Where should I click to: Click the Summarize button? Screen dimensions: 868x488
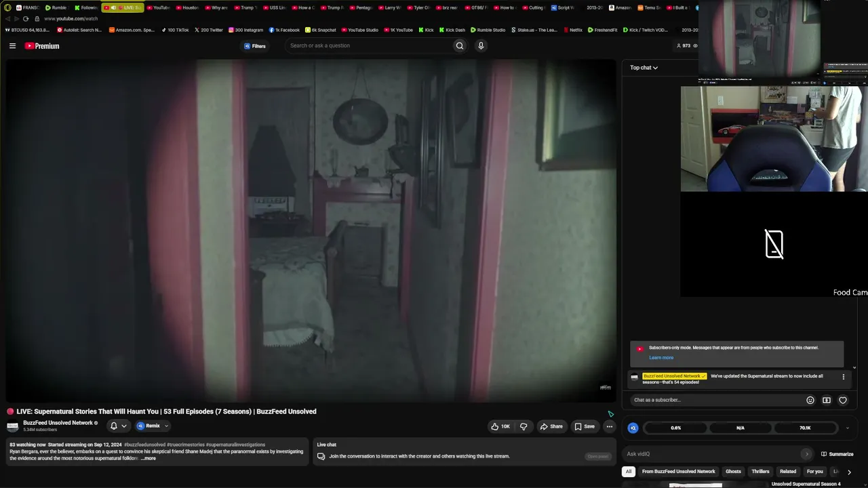pos(837,454)
